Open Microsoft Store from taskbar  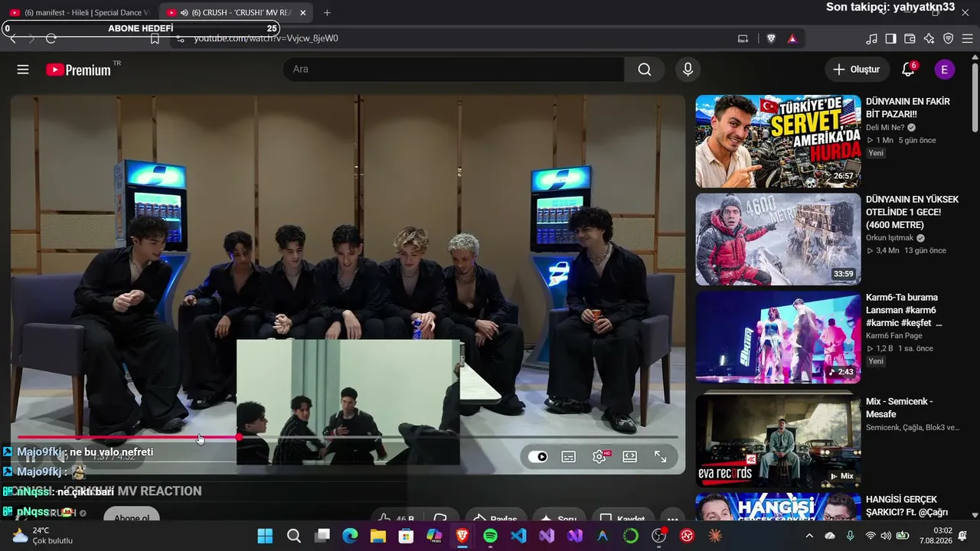pos(406,536)
